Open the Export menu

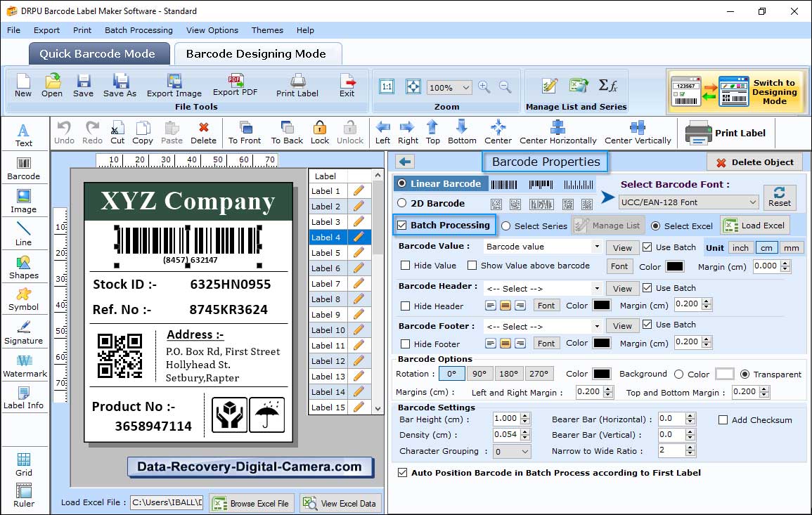point(46,30)
